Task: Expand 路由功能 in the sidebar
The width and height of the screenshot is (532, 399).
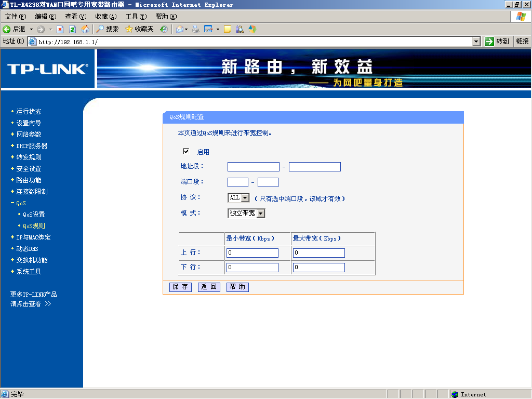Action: coord(12,180)
